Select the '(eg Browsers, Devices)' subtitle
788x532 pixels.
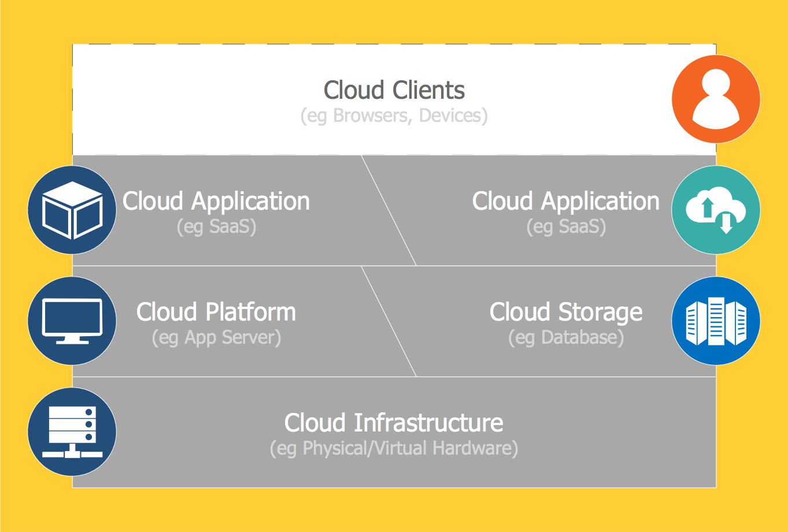click(x=394, y=116)
